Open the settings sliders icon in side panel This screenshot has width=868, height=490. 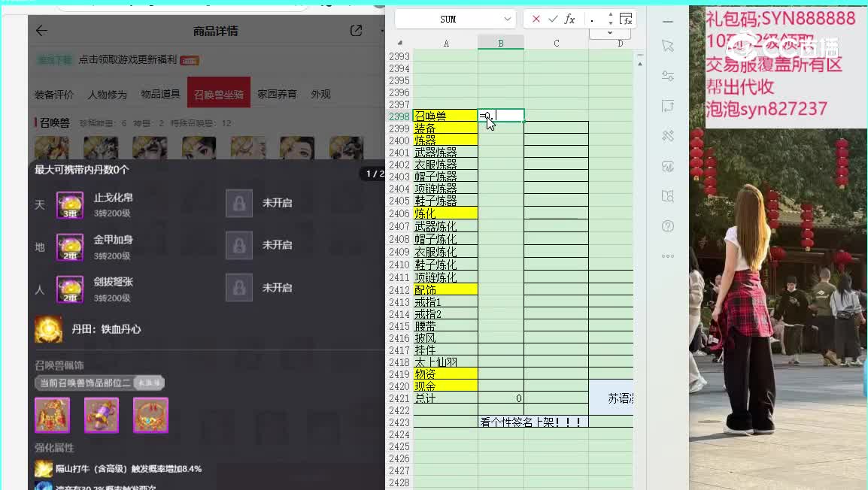point(668,77)
